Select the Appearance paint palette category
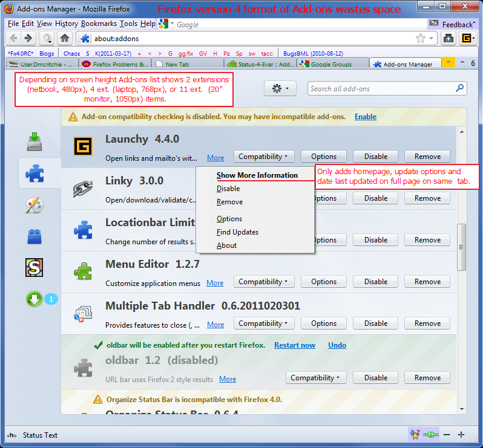This screenshot has width=483, height=448. click(x=34, y=205)
